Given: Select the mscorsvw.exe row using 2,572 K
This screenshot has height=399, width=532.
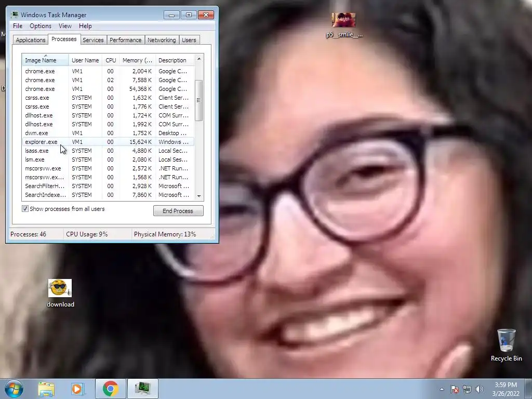Looking at the screenshot, I should click(108, 168).
